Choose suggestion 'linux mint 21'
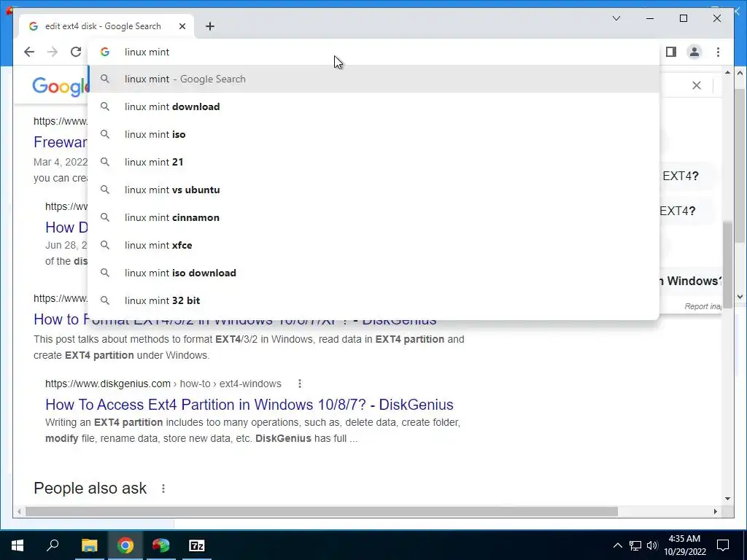This screenshot has height=560, width=747. (x=373, y=162)
